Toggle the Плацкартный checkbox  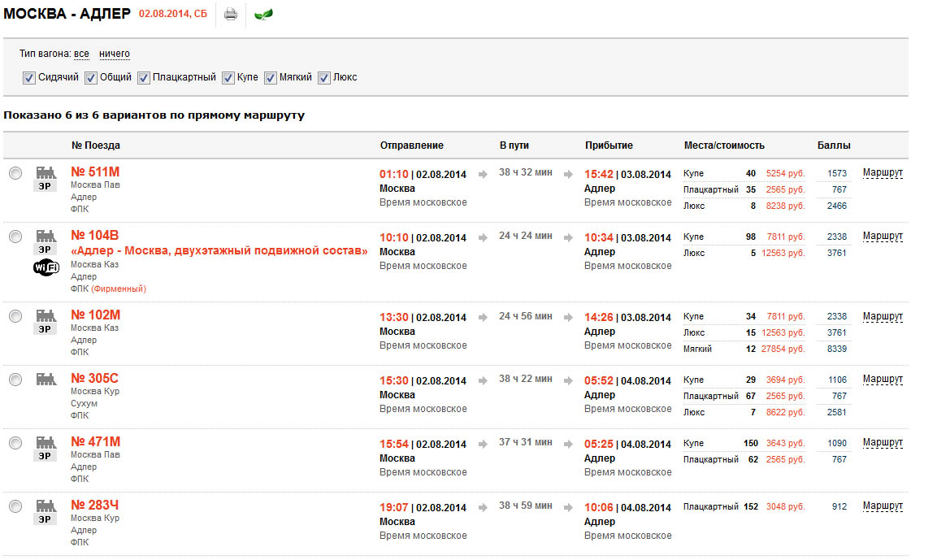144,78
